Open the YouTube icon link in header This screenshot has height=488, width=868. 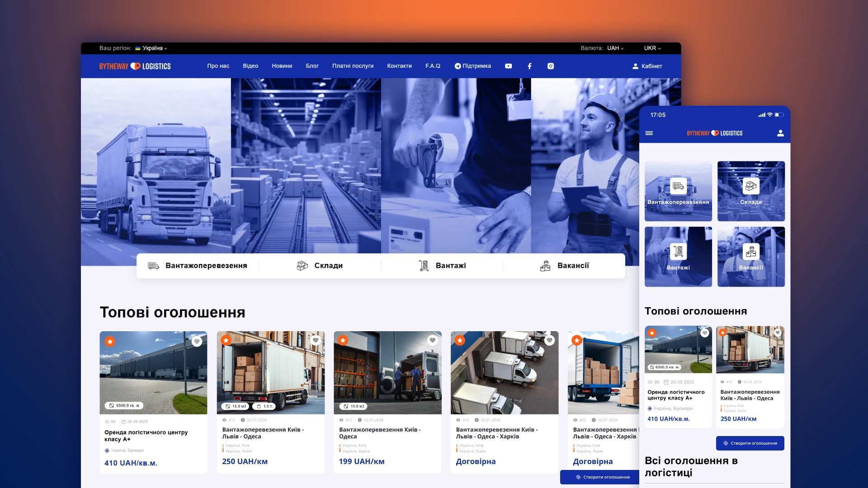click(x=508, y=66)
